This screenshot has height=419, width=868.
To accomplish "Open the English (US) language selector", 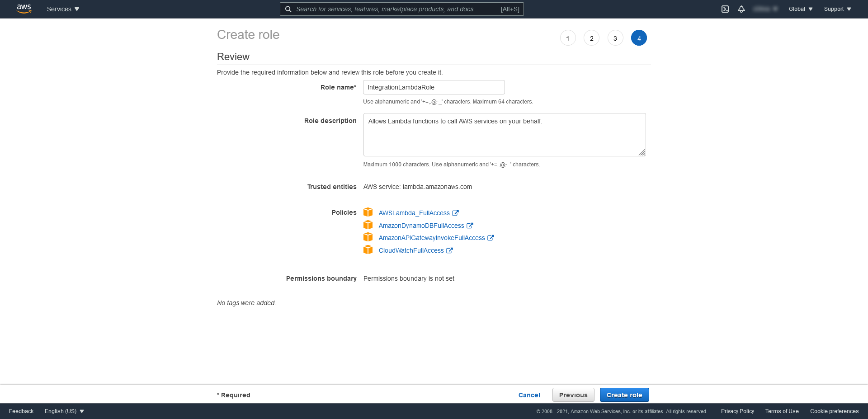I will click(x=64, y=411).
